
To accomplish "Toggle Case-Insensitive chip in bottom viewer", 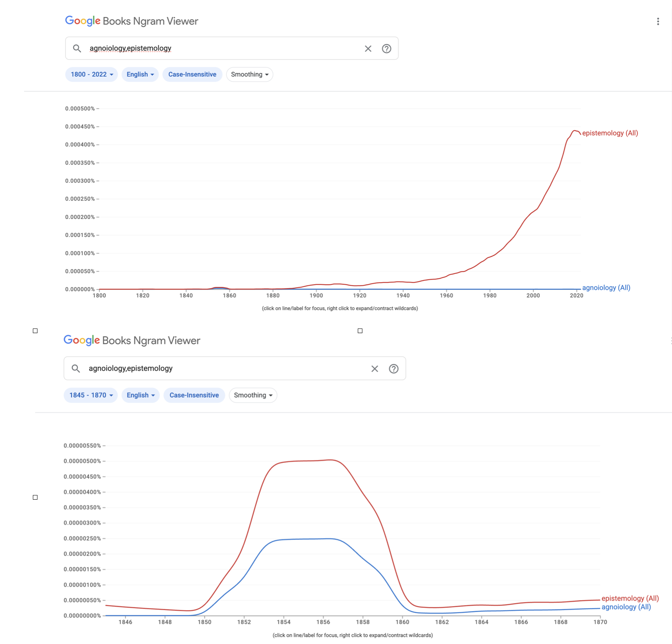I will [194, 395].
